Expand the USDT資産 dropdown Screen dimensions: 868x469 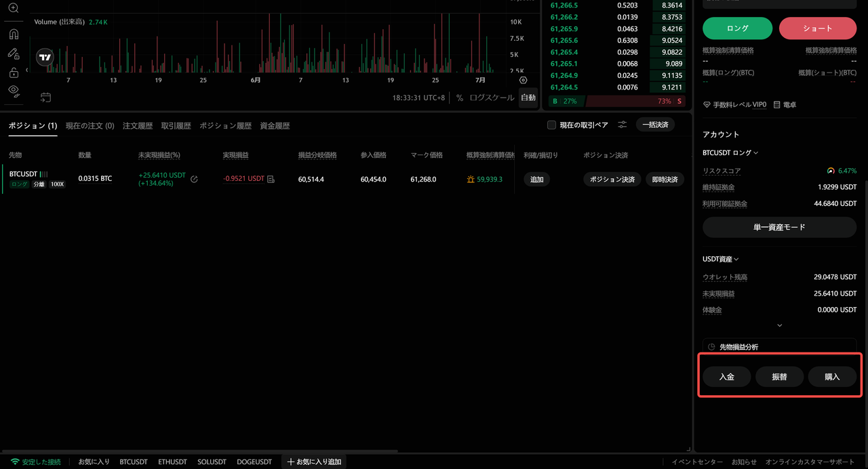721,259
